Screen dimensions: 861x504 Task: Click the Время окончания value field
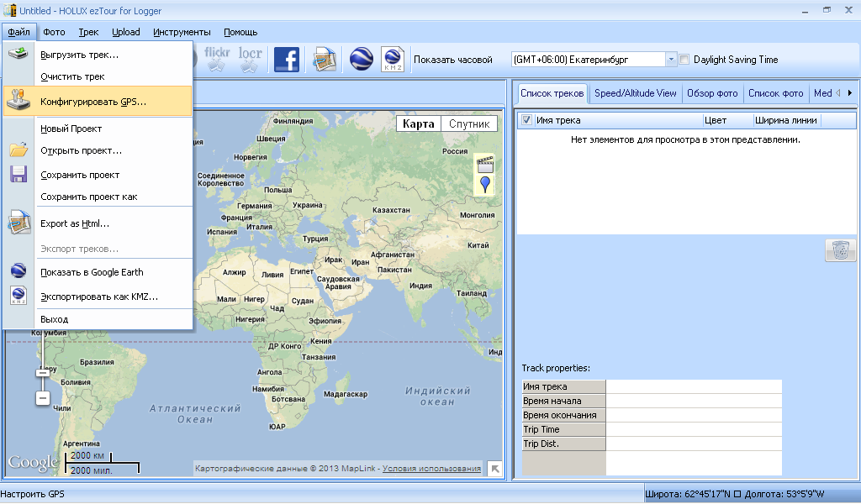(694, 415)
